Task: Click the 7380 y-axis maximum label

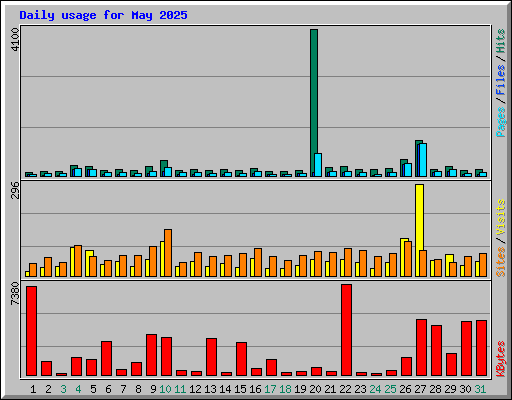Action: click(15, 294)
